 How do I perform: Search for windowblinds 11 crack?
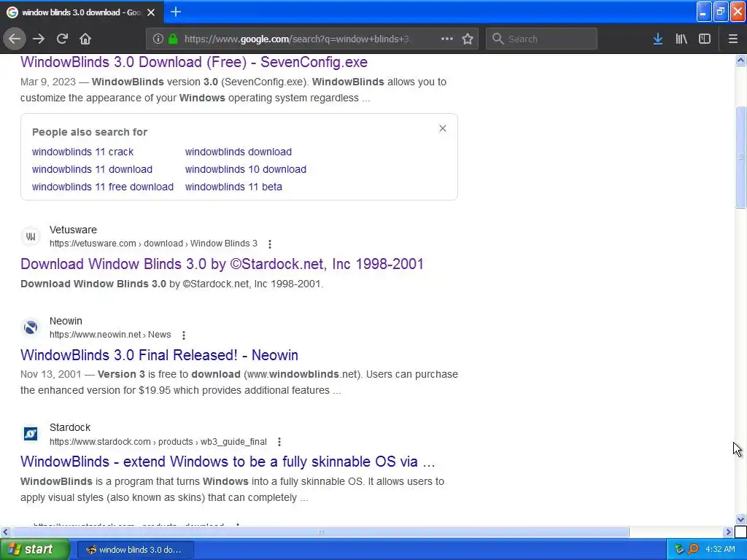(x=82, y=152)
